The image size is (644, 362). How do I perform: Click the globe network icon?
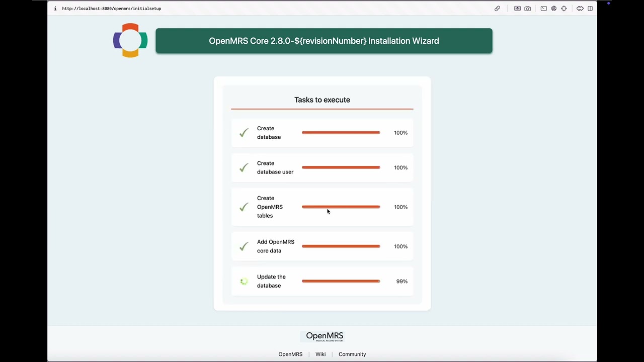pos(554,9)
